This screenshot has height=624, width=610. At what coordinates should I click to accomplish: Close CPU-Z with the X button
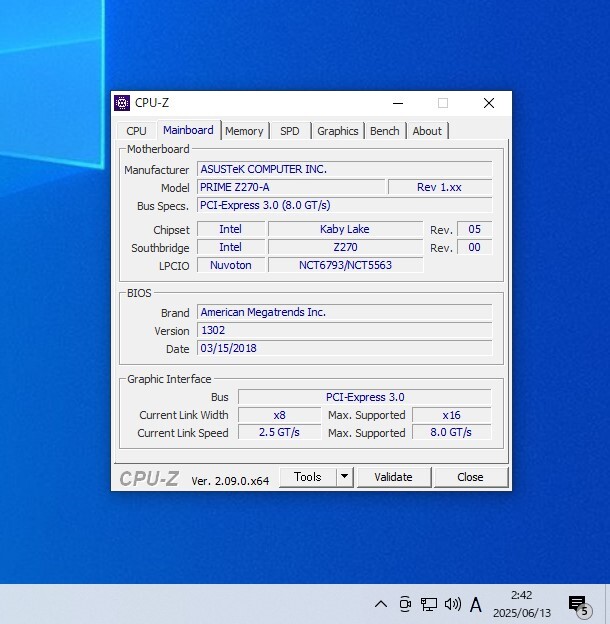tap(489, 103)
